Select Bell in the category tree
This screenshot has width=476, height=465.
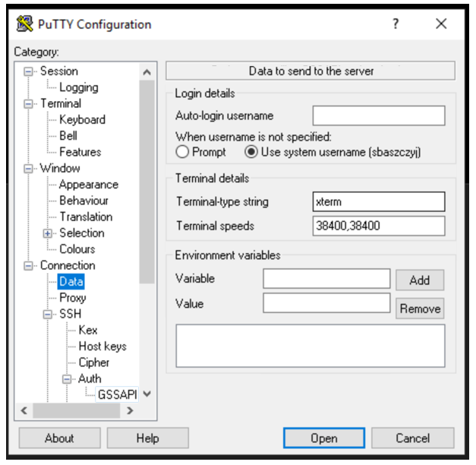tap(68, 136)
